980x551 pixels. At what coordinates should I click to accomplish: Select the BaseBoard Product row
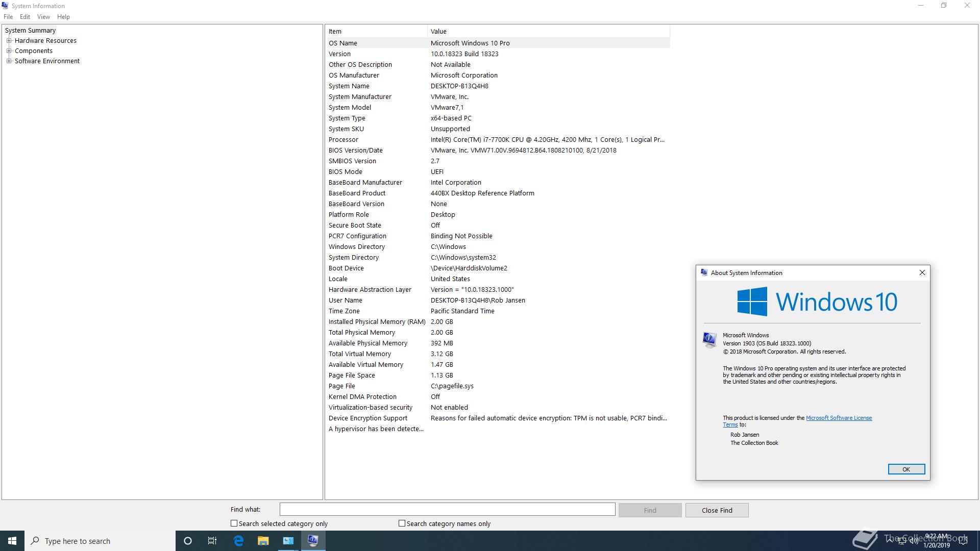tap(498, 193)
